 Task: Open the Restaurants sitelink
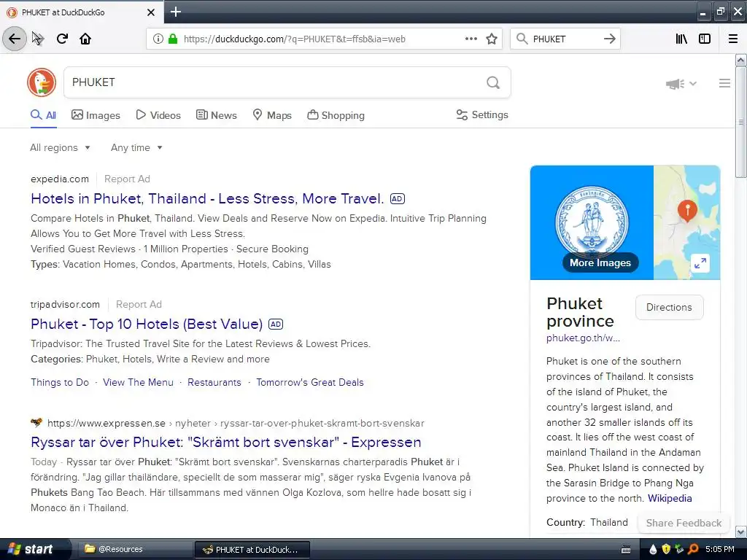coord(214,382)
